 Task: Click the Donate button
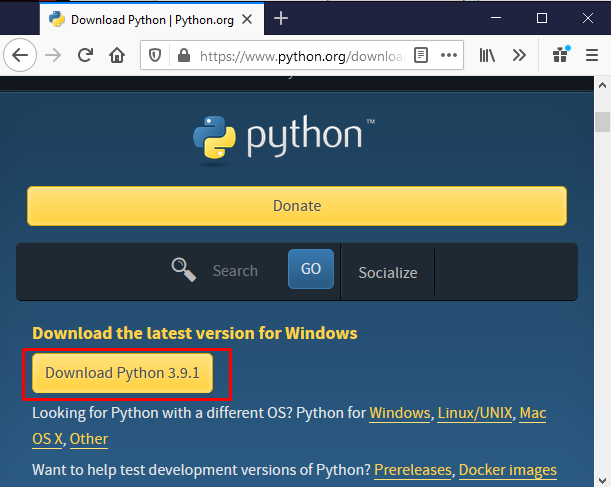click(x=297, y=206)
